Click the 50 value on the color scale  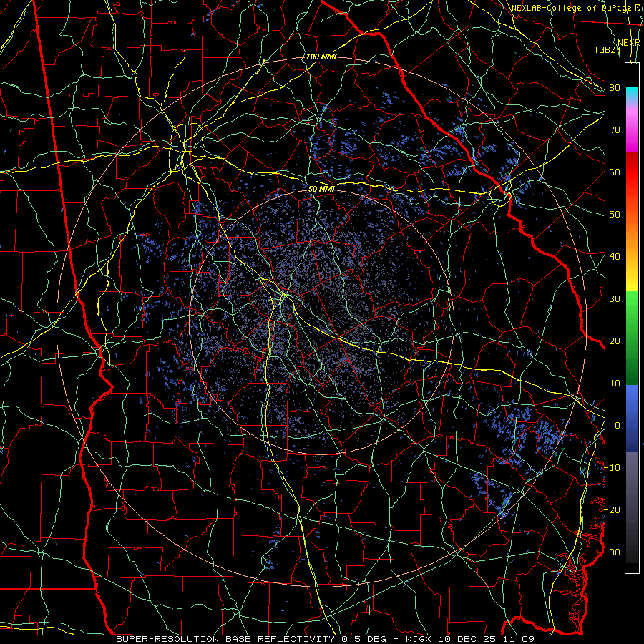pyautogui.click(x=615, y=215)
